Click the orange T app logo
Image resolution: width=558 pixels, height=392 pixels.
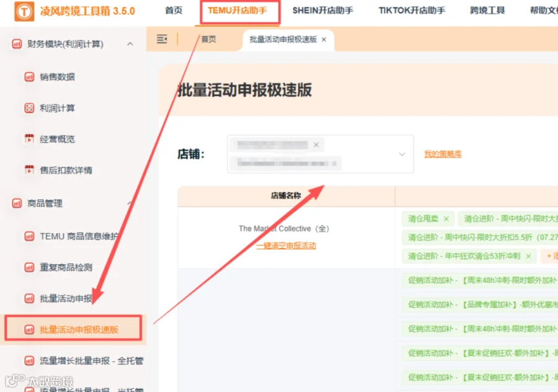click(x=24, y=11)
